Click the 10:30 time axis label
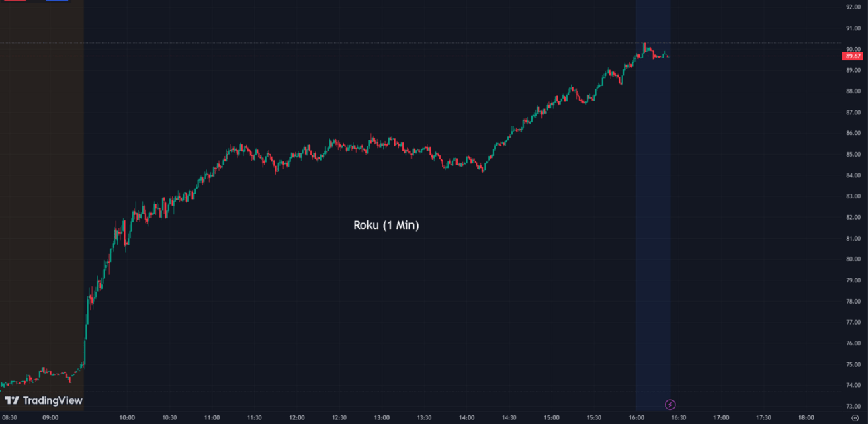Image resolution: width=868 pixels, height=424 pixels. pyautogui.click(x=169, y=417)
